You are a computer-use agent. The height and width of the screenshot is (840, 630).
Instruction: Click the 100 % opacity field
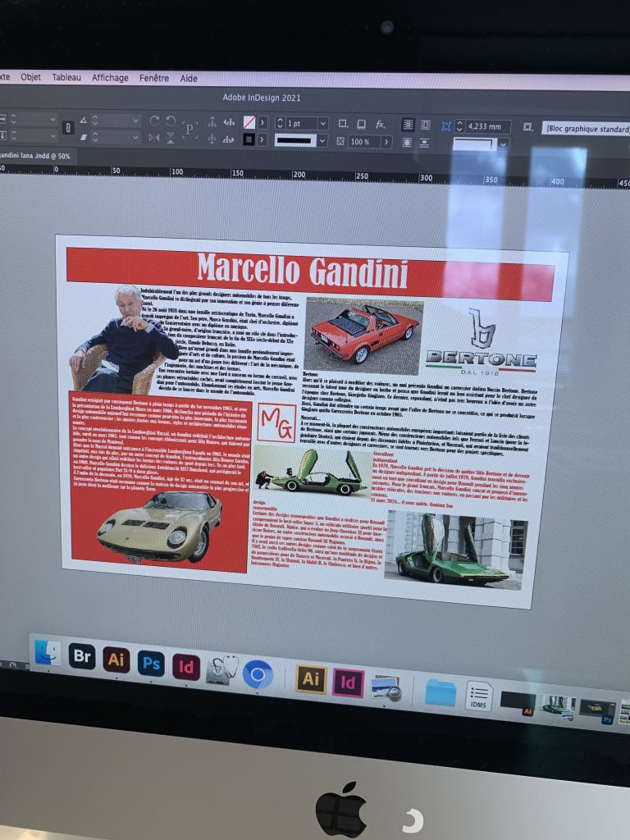pos(363,142)
